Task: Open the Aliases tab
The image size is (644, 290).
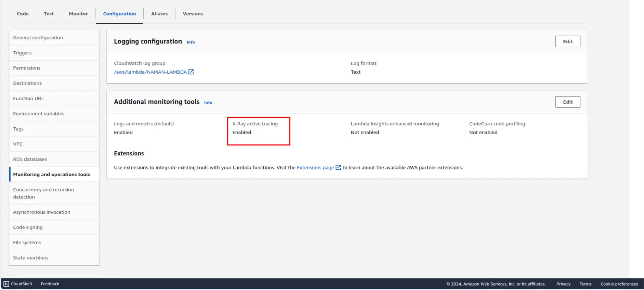Action: pos(159,14)
